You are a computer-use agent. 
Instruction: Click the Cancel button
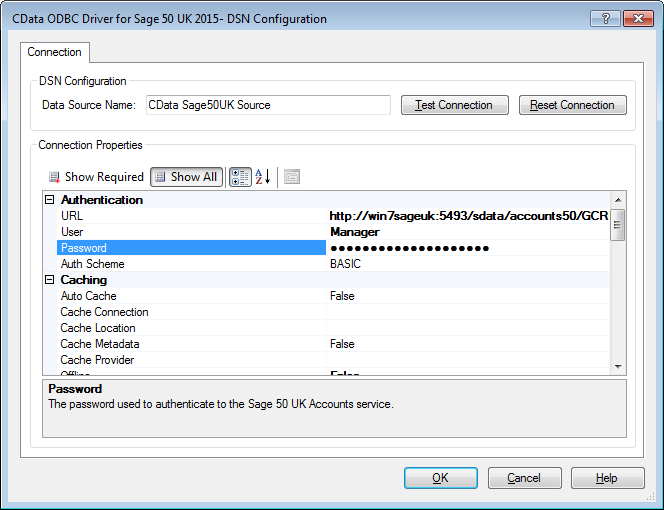525,478
